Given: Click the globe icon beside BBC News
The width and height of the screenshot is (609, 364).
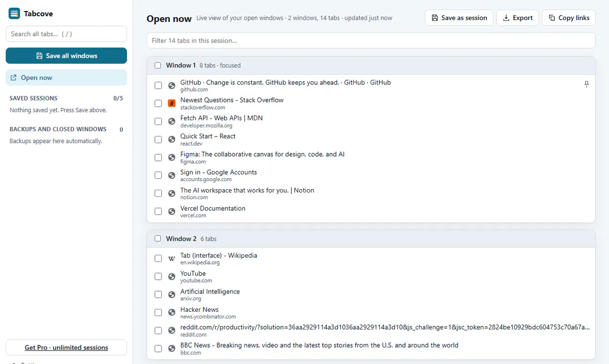Looking at the screenshot, I should [172, 348].
